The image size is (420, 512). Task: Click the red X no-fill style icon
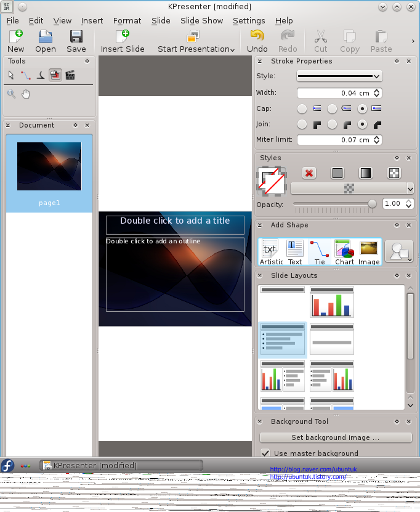click(309, 173)
